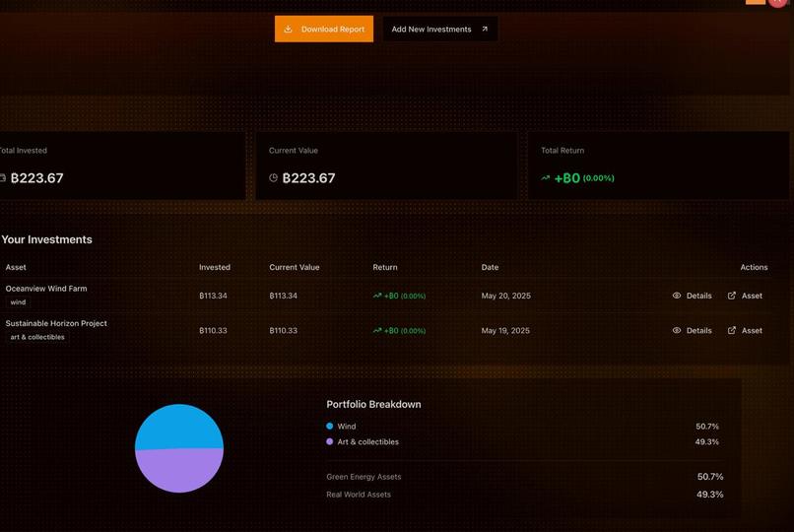Select the Oceanview Wind Farm asset name
Viewport: 794px width, 532px height.
pos(46,289)
